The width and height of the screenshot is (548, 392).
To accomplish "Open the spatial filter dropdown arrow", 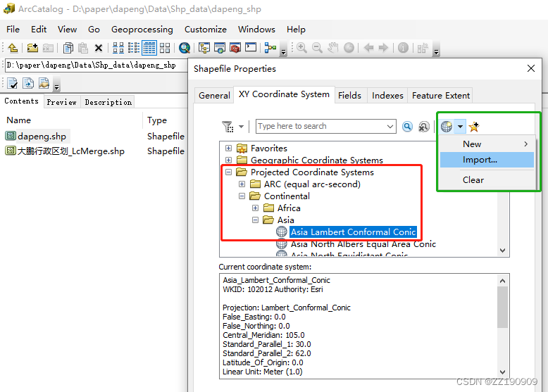I will pyautogui.click(x=241, y=127).
